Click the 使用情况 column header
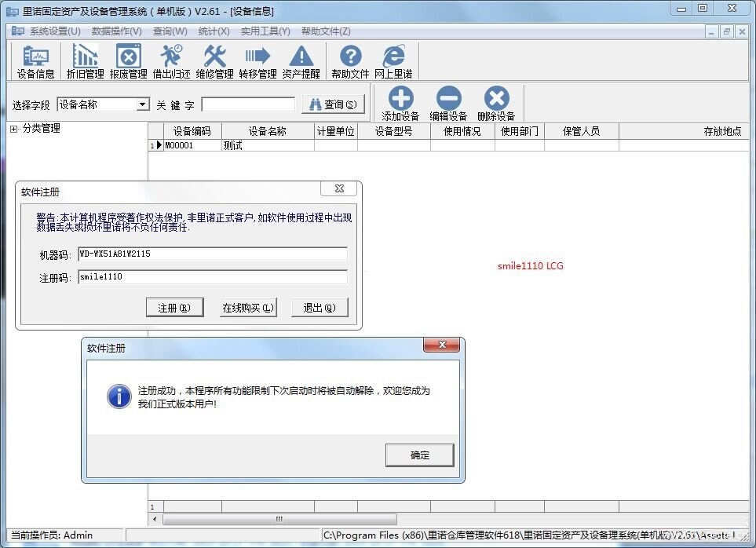756x548 pixels. (462, 131)
